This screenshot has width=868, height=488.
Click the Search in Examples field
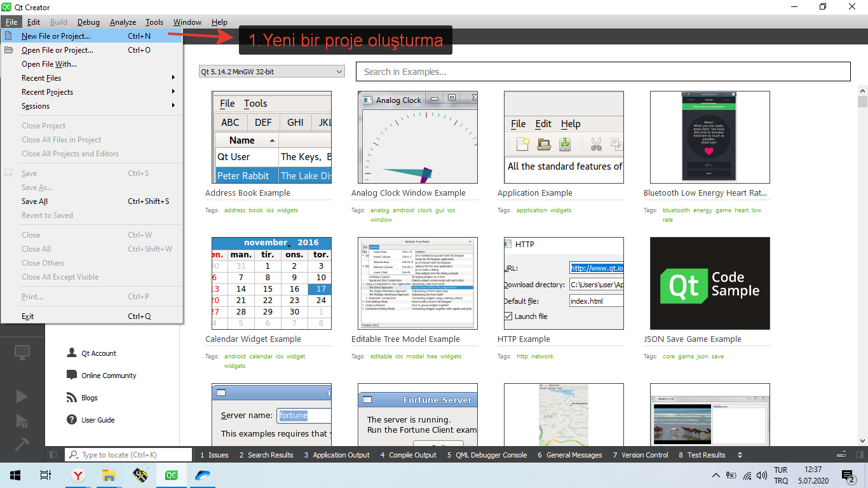click(x=602, y=72)
